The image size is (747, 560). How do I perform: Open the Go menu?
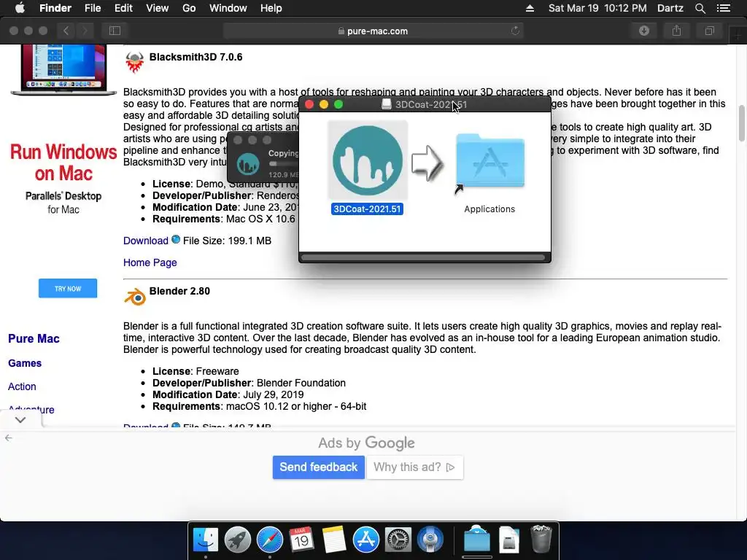189,8
